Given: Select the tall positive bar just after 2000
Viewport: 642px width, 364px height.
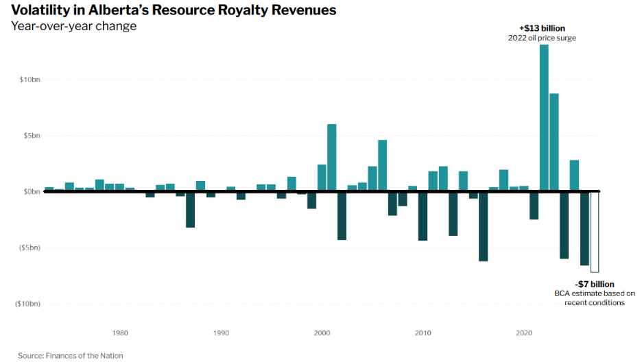Looking at the screenshot, I should [332, 157].
